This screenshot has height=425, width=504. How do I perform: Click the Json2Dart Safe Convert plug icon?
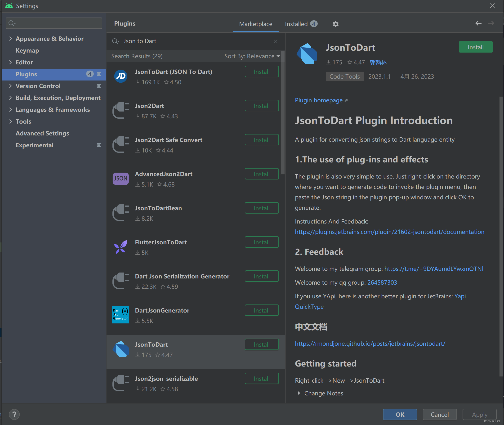pos(121,145)
